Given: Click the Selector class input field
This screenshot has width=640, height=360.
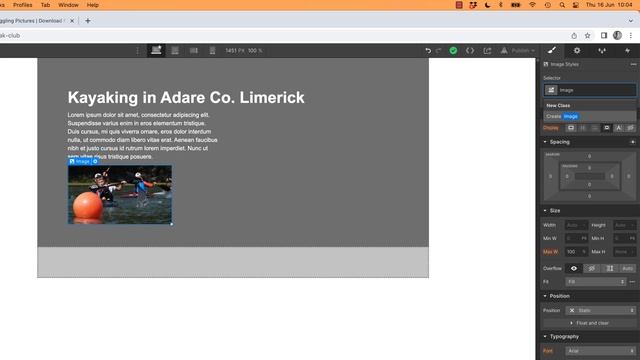Looking at the screenshot, I should click(590, 90).
